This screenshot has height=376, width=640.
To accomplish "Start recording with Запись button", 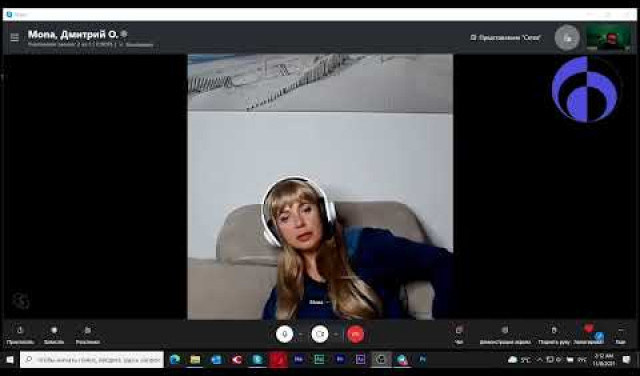I will (54, 335).
